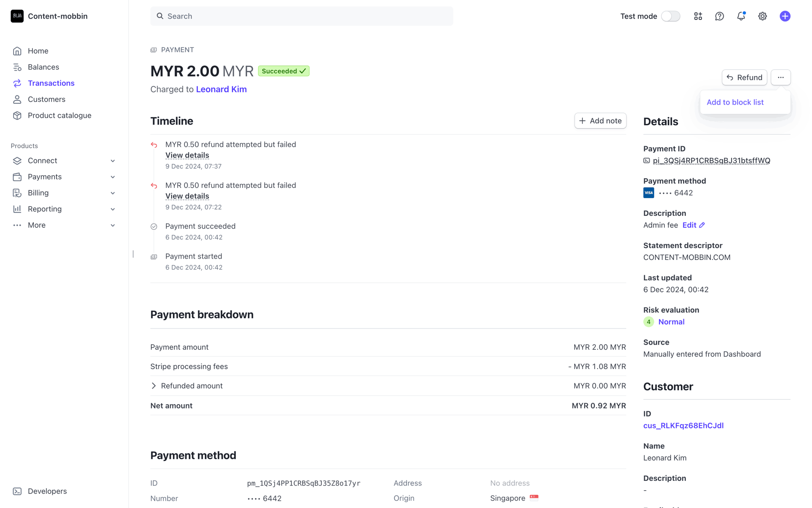Click the Refund button
Screen dimensions: 812x508
tap(744, 77)
